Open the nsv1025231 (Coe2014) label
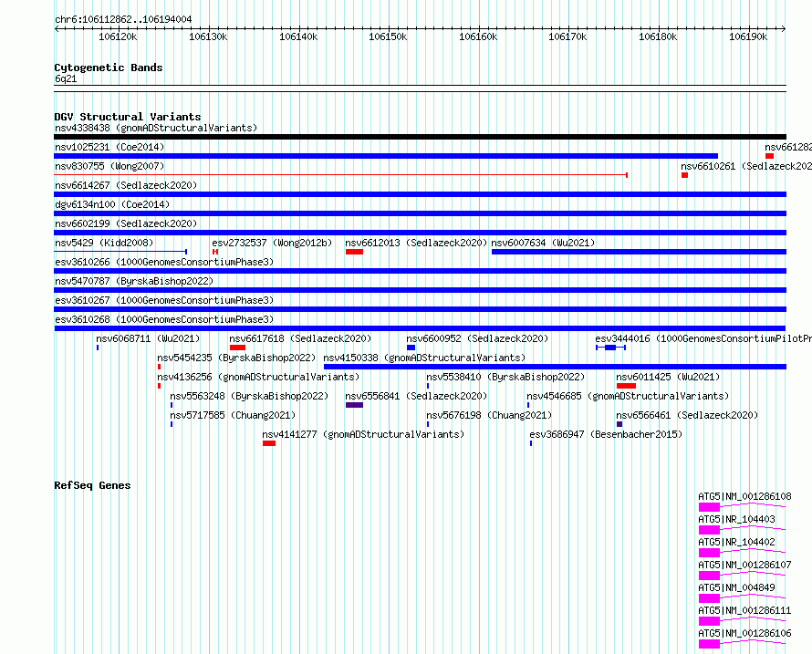812x654 pixels. (x=109, y=147)
